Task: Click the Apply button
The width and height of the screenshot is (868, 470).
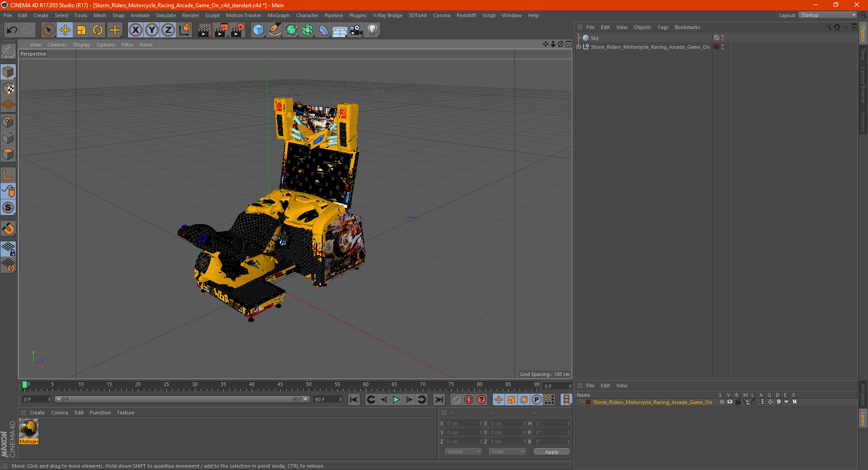Action: pos(552,452)
